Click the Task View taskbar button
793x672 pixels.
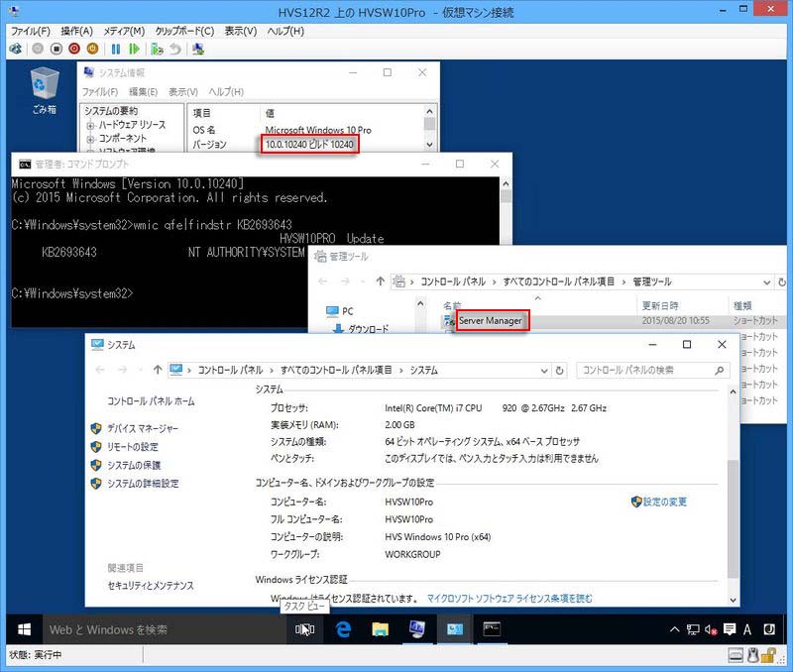click(x=304, y=629)
